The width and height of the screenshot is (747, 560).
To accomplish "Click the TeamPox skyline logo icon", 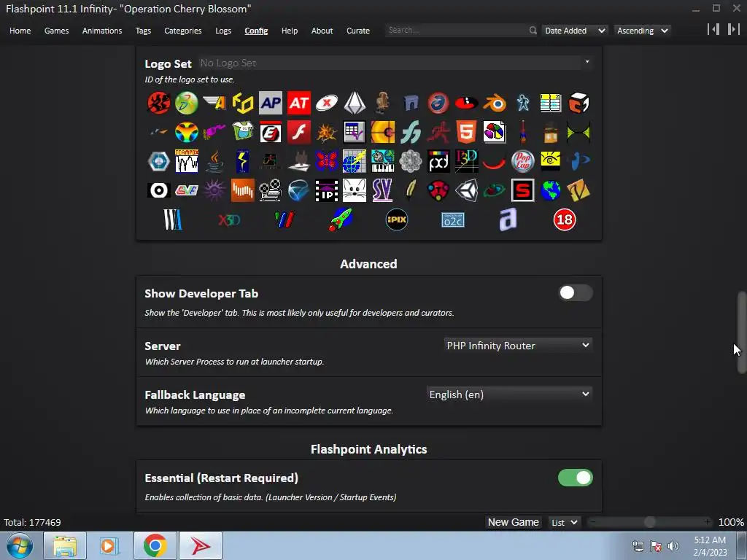I will (187, 161).
